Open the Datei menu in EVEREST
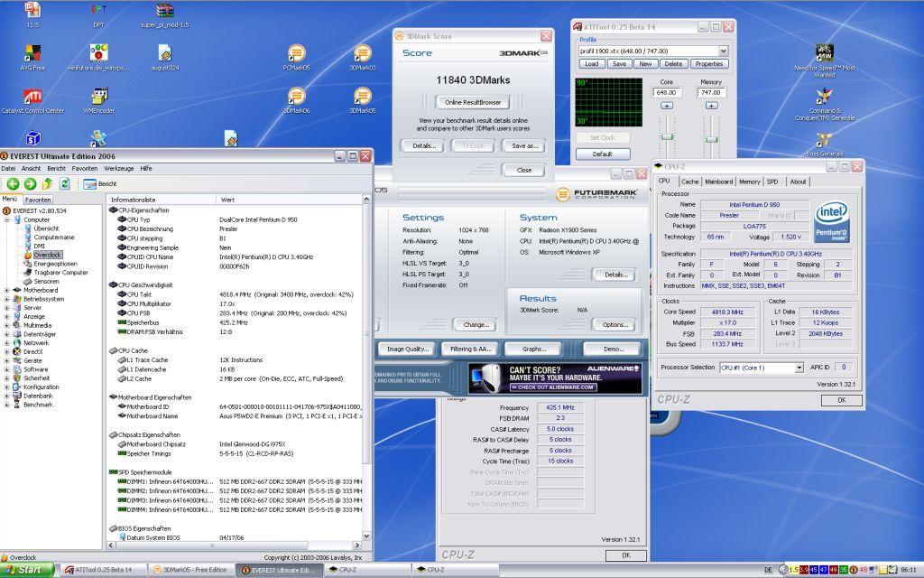Viewport: 924px width, 578px height. click(8, 169)
